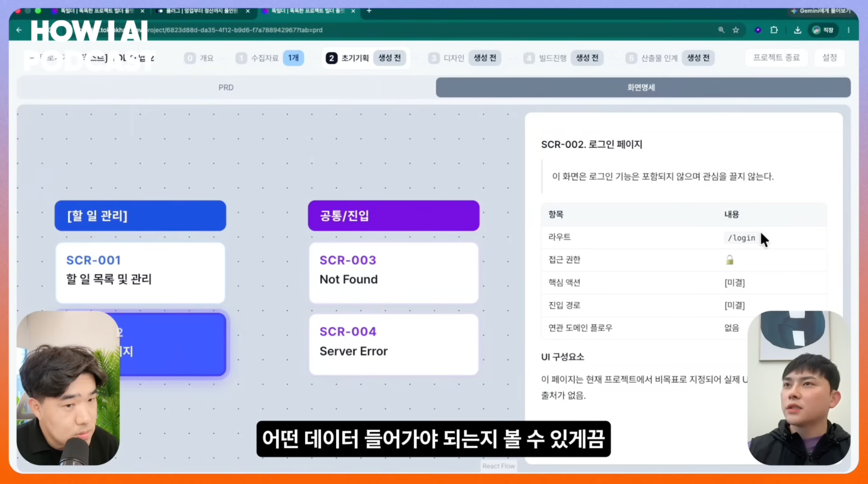Switch to the first 톡빌더 browser tab
This screenshot has width=868, height=484.
(96, 11)
